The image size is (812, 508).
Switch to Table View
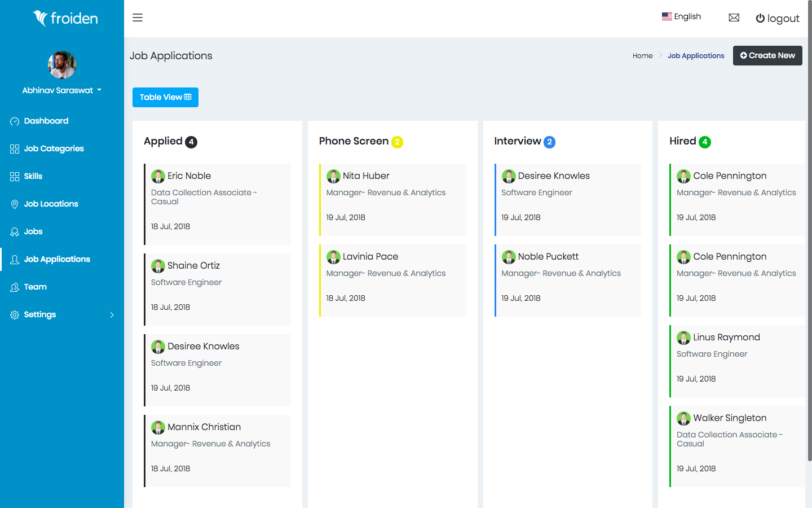point(165,97)
